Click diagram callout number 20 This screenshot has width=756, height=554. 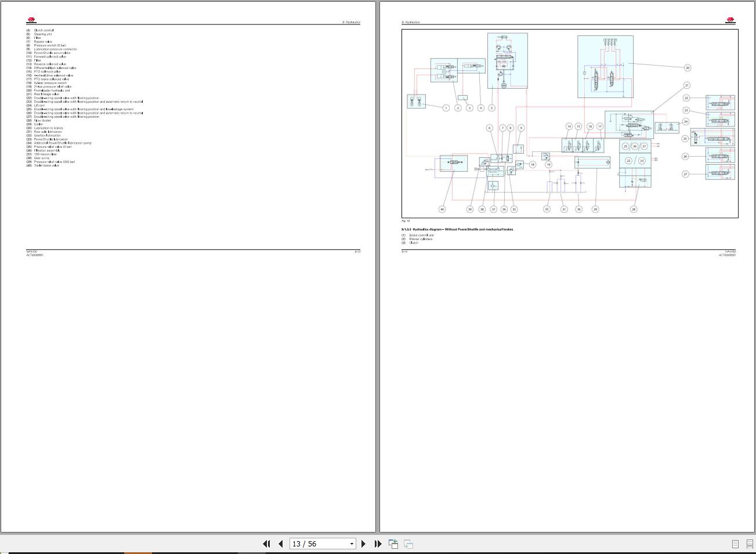(688, 68)
